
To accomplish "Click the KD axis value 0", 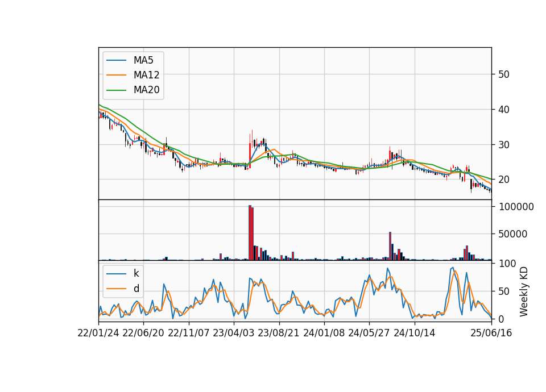I will 502,319.
